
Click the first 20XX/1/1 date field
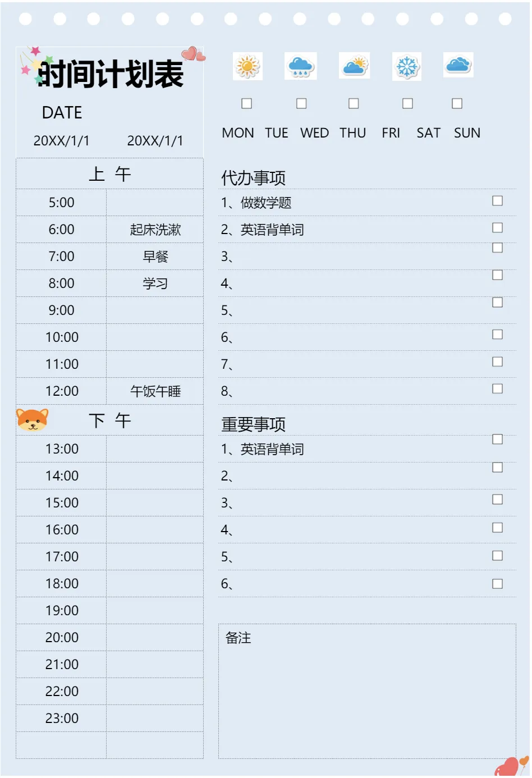pyautogui.click(x=62, y=141)
